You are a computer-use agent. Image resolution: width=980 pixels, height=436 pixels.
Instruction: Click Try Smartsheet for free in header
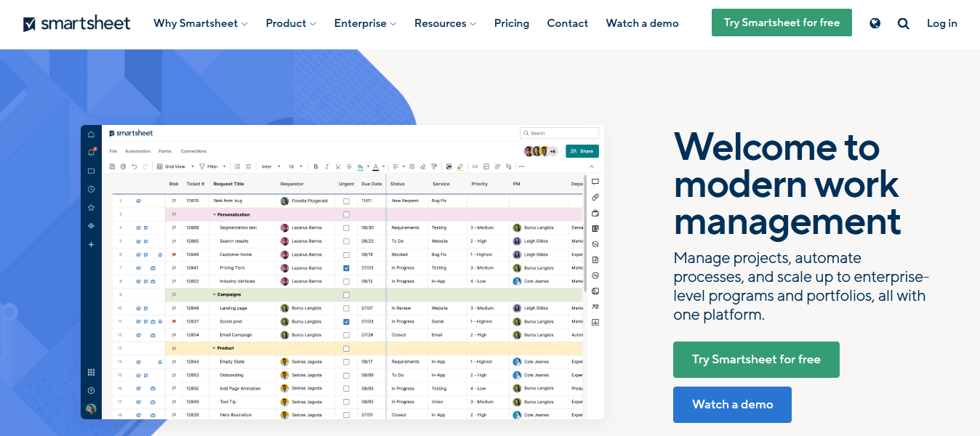pyautogui.click(x=782, y=23)
